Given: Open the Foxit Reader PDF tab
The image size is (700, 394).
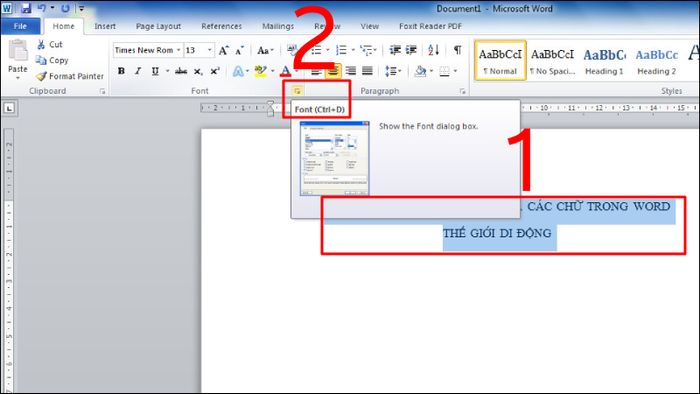Looking at the screenshot, I should [x=430, y=26].
